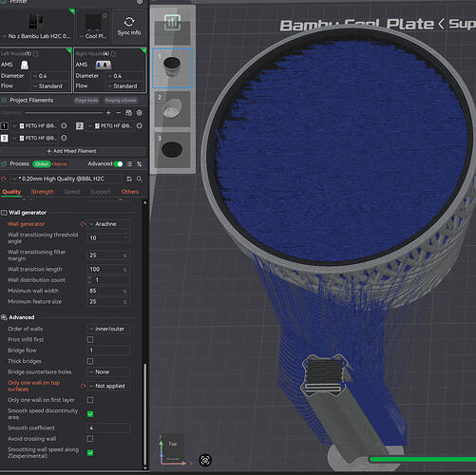Toggle the Advanced mode switch

pyautogui.click(x=118, y=163)
